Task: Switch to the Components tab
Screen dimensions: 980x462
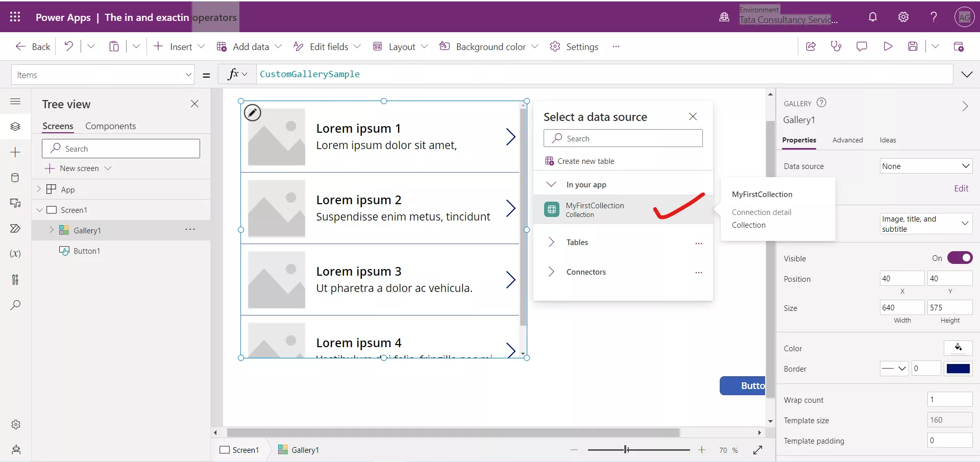Action: coord(111,126)
